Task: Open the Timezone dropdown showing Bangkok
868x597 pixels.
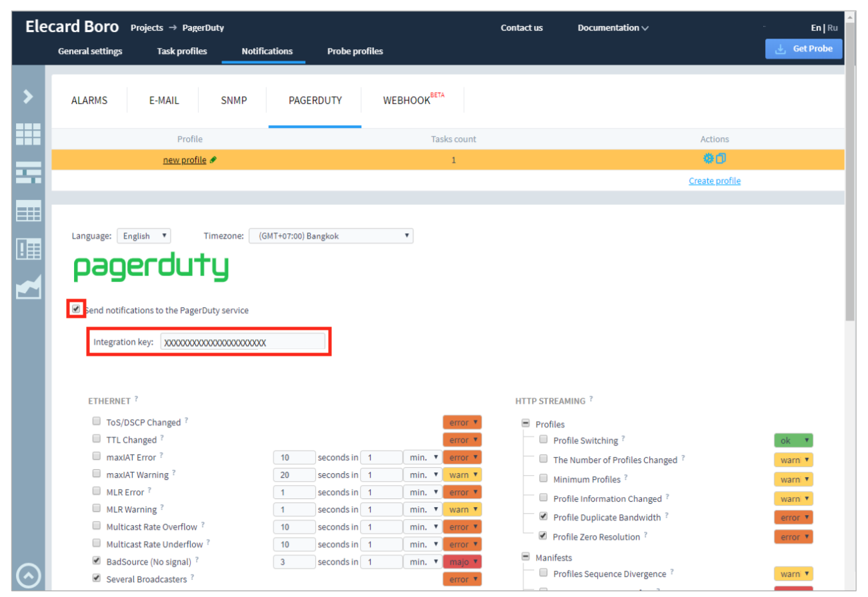Action: [331, 236]
